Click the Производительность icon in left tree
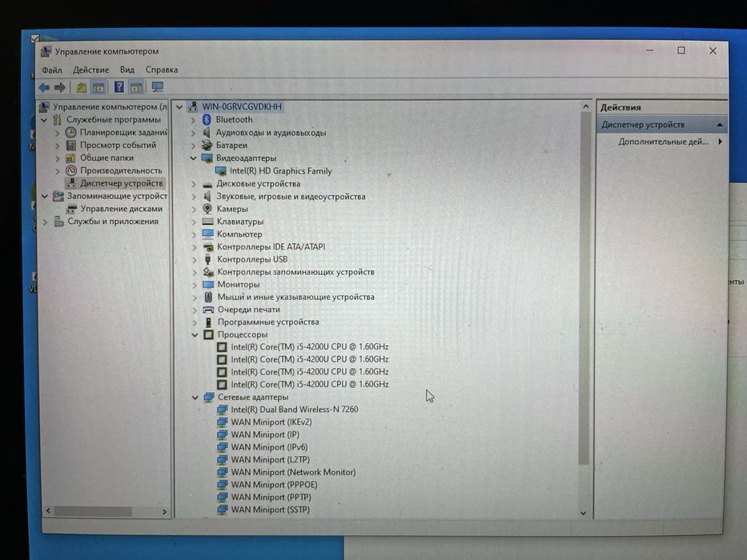 pyautogui.click(x=71, y=170)
